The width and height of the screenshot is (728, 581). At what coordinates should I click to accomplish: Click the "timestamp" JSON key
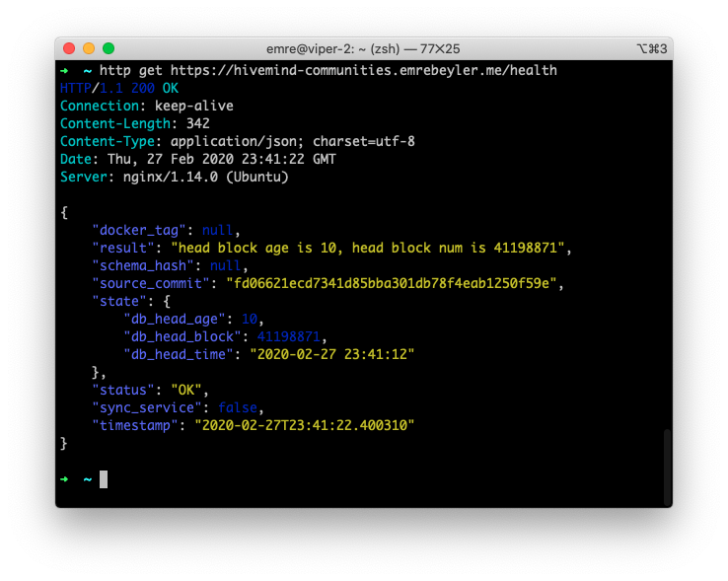(x=134, y=425)
